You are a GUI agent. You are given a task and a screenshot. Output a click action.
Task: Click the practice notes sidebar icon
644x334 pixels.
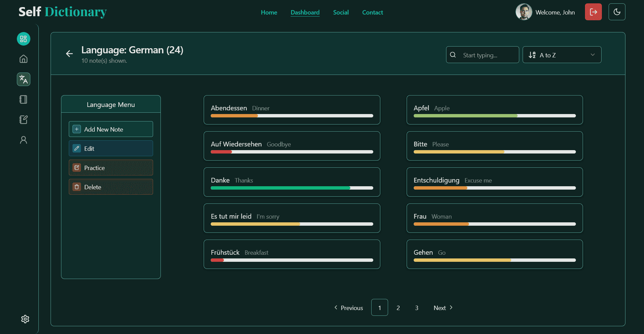(x=23, y=120)
